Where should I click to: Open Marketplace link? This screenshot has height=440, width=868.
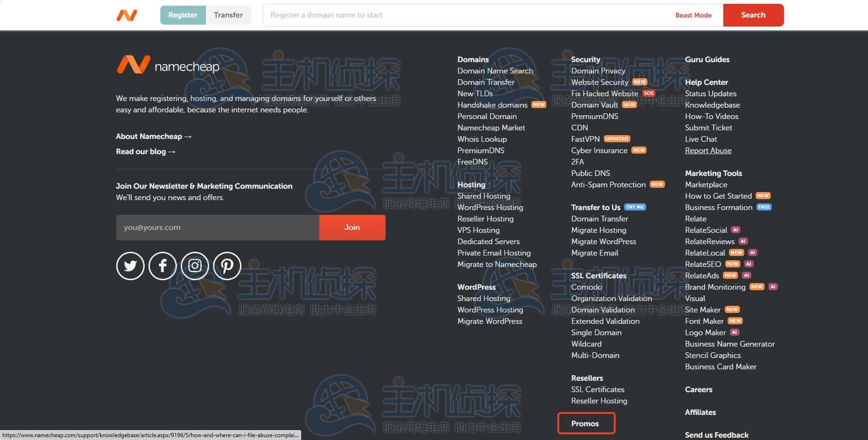click(706, 185)
